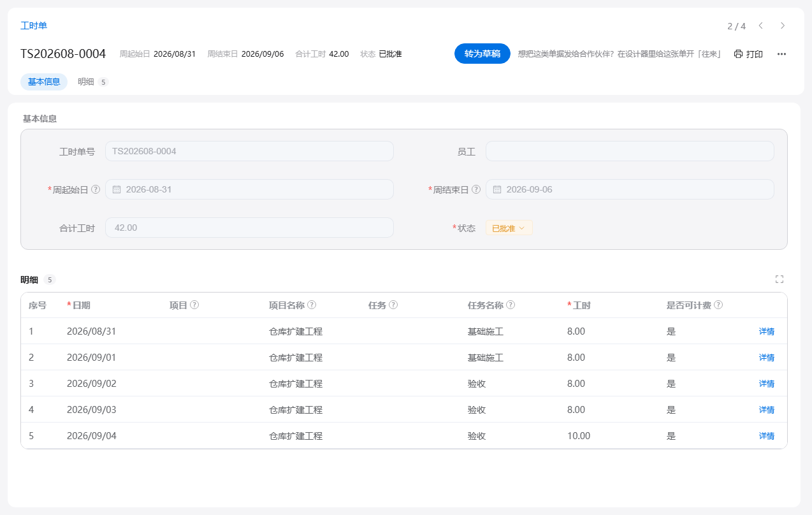Click help icon in 项目名称 column header
The image size is (812, 515).
312,305
